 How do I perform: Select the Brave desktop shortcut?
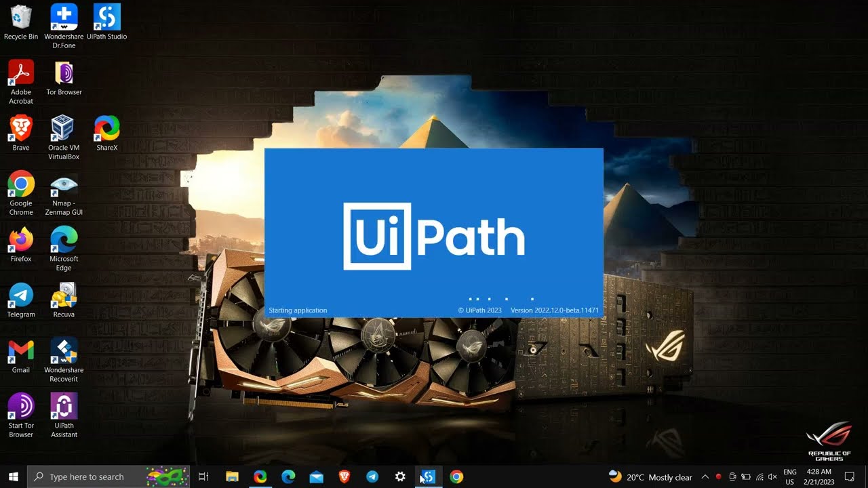point(21,133)
